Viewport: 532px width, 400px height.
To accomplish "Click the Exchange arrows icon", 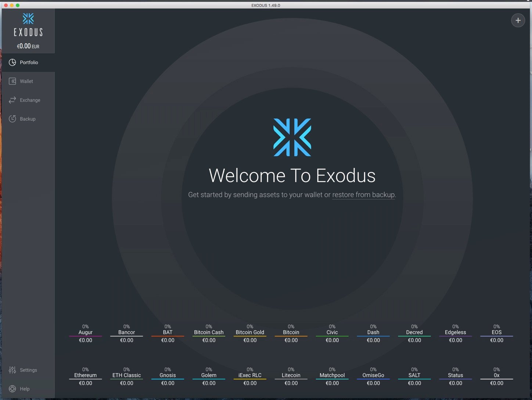I will point(12,100).
